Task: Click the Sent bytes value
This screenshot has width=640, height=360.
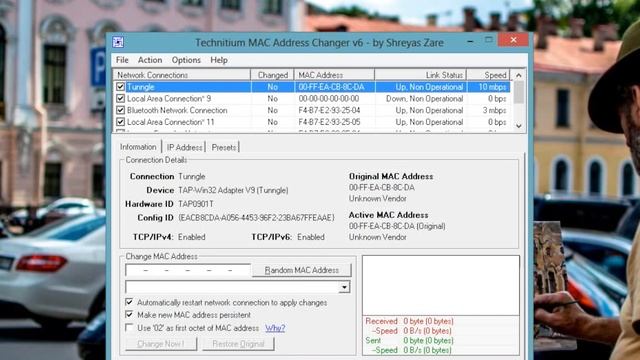Action: (x=428, y=340)
